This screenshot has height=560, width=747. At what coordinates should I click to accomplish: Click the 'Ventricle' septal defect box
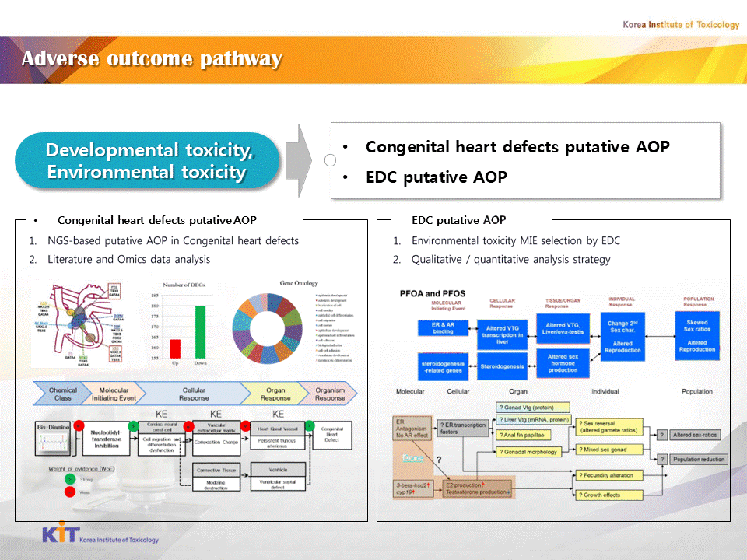click(278, 476)
